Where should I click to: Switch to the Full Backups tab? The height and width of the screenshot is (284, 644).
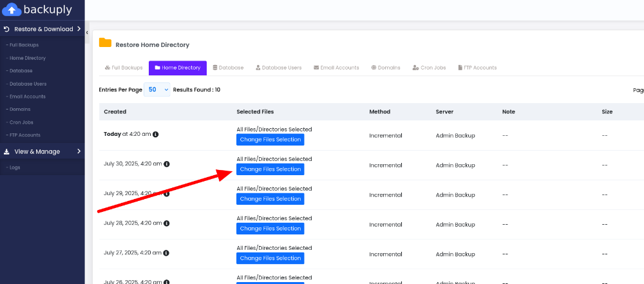coord(124,68)
